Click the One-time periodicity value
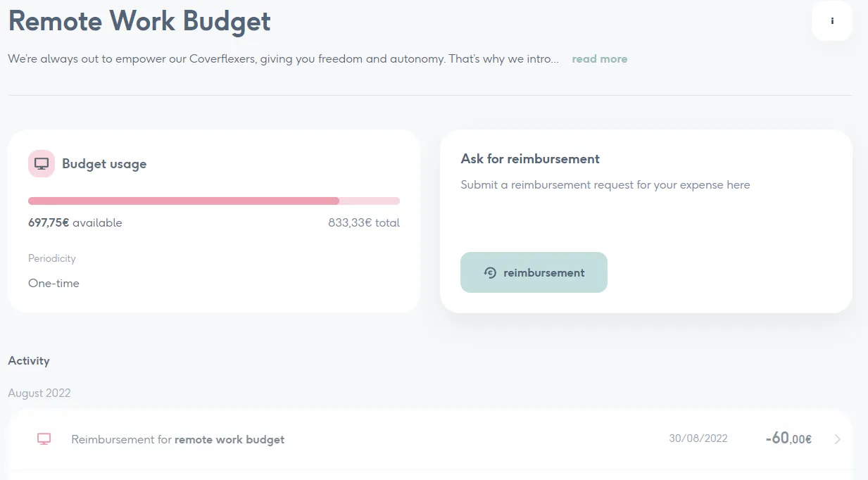 click(54, 284)
